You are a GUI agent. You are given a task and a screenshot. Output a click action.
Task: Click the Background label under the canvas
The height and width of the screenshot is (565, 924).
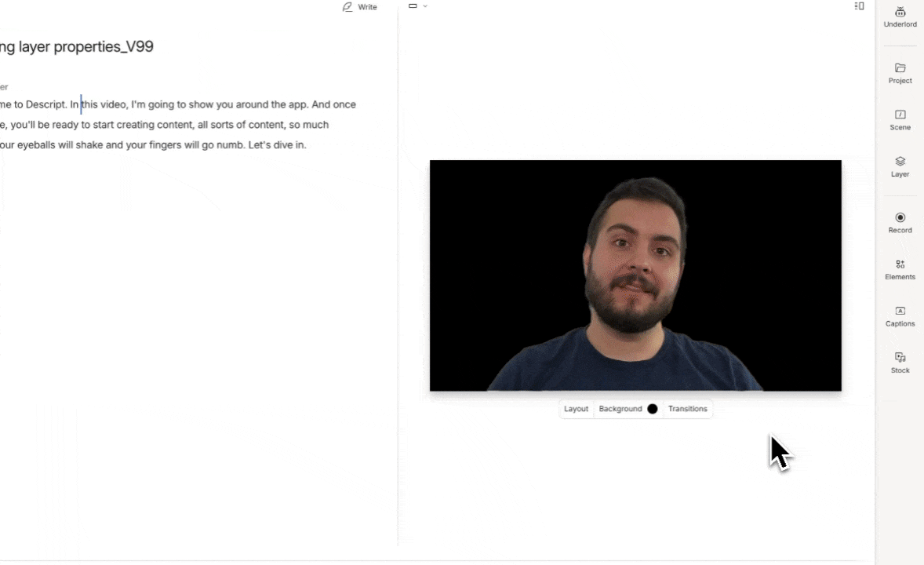(620, 409)
